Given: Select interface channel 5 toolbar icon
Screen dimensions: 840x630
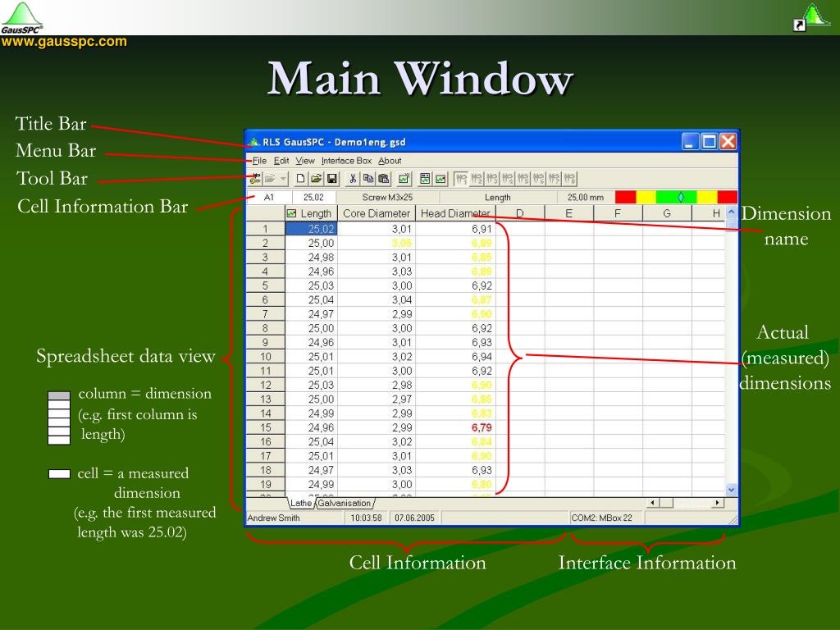Looking at the screenshot, I should click(523, 178).
